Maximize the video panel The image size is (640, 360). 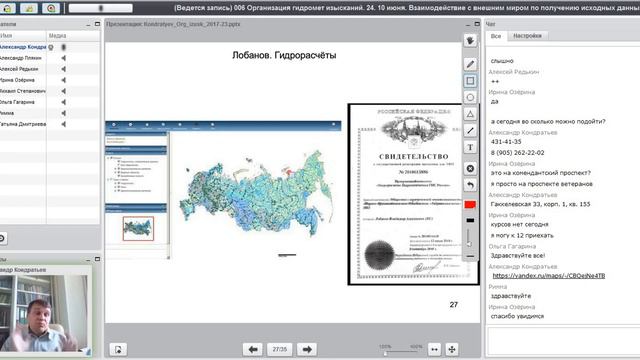click(97, 259)
